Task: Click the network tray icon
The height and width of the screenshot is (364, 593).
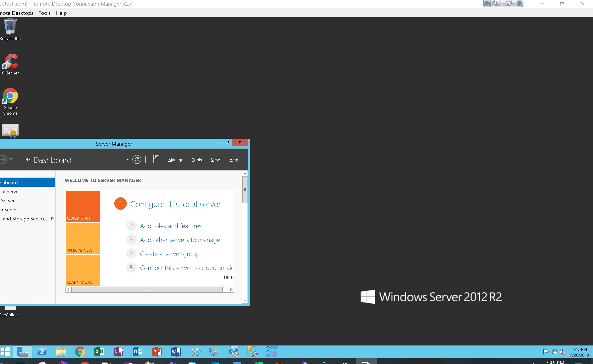Action: point(554,352)
